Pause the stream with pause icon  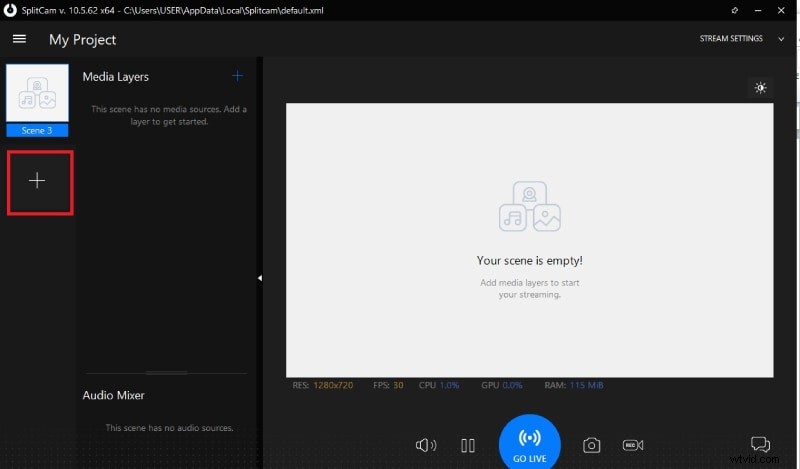[x=467, y=446]
